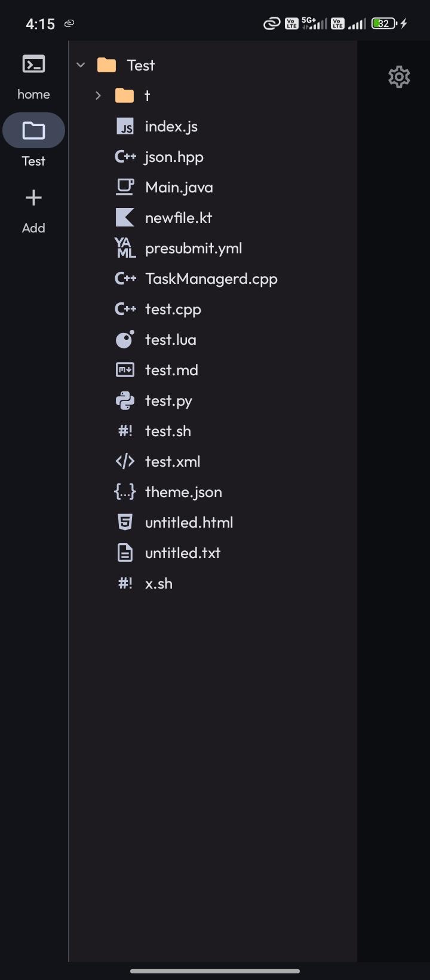Open the home terminal icon
Image resolution: width=430 pixels, height=980 pixels.
coord(33,64)
